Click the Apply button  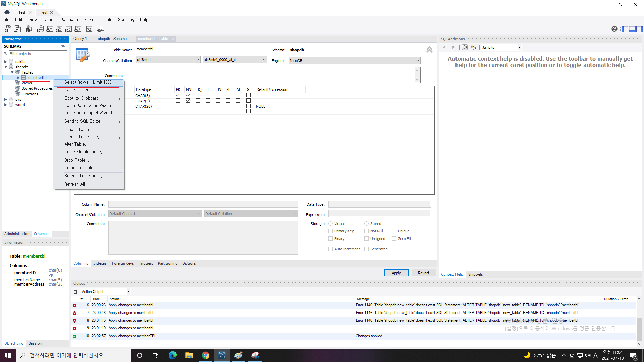click(x=396, y=273)
